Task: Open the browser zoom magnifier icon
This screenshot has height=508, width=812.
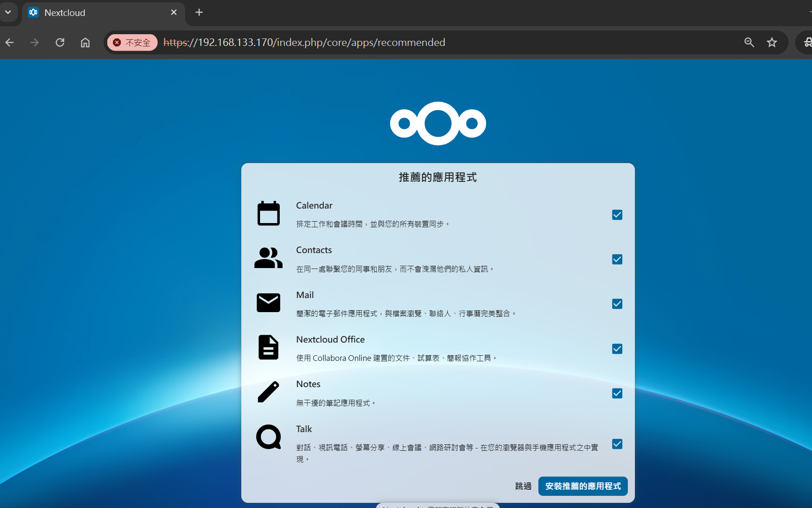Action: coord(749,43)
